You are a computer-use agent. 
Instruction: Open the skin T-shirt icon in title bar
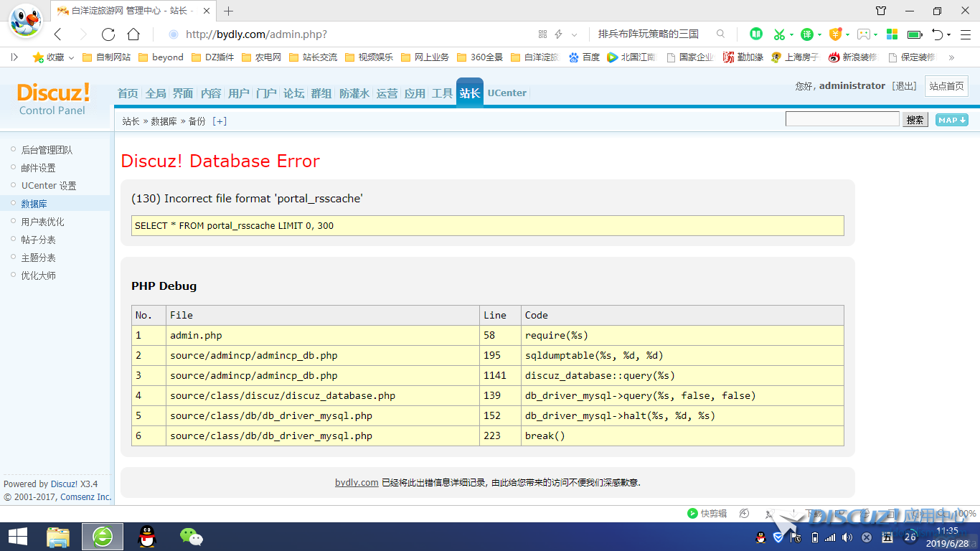(881, 11)
